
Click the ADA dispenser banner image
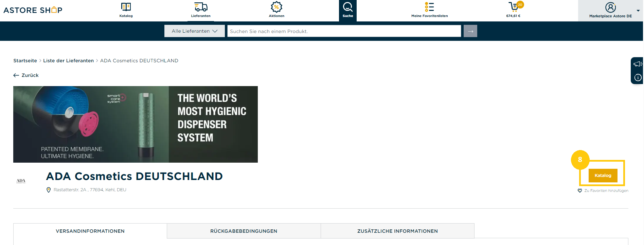pos(136,124)
